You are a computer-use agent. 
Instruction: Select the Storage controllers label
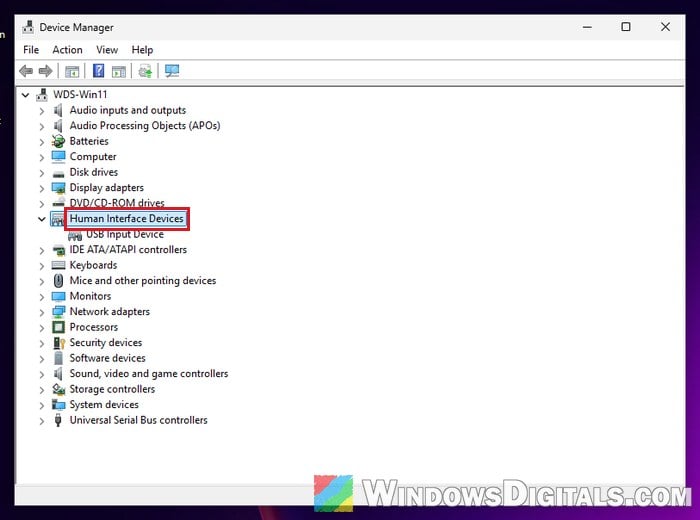112,389
